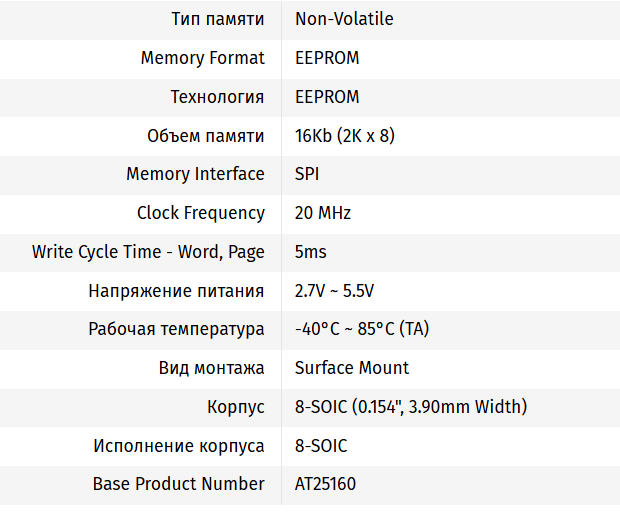Click the "Base Product Number" label
The height and width of the screenshot is (515, 620).
(178, 484)
